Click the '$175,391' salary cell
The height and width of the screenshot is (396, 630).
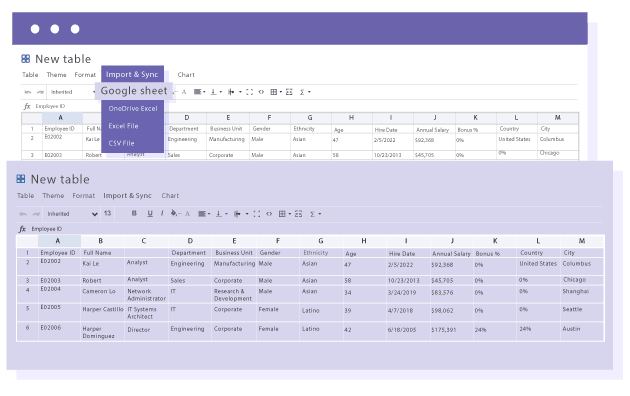pyautogui.click(x=452, y=331)
